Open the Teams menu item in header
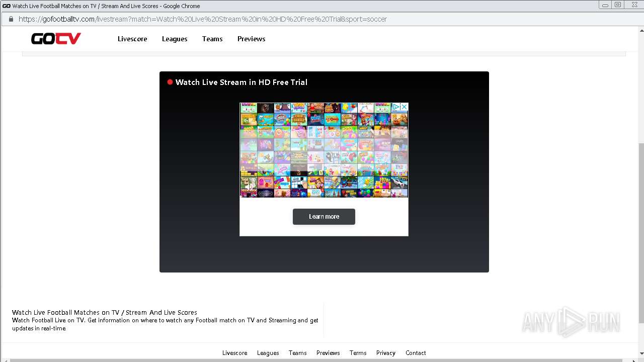 tap(212, 39)
